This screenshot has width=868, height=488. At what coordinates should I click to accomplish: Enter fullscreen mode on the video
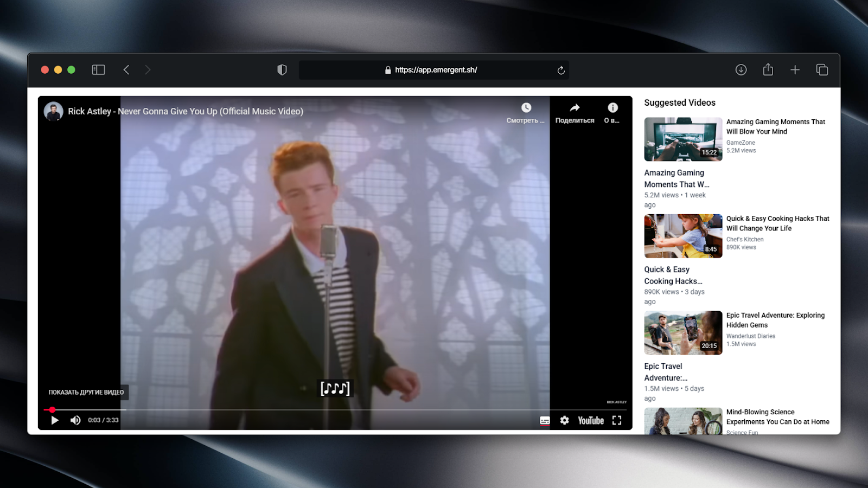[617, 420]
